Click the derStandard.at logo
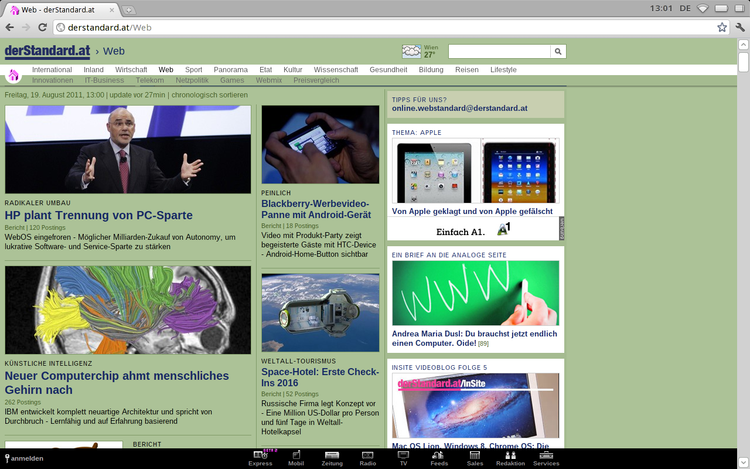 tap(45, 50)
